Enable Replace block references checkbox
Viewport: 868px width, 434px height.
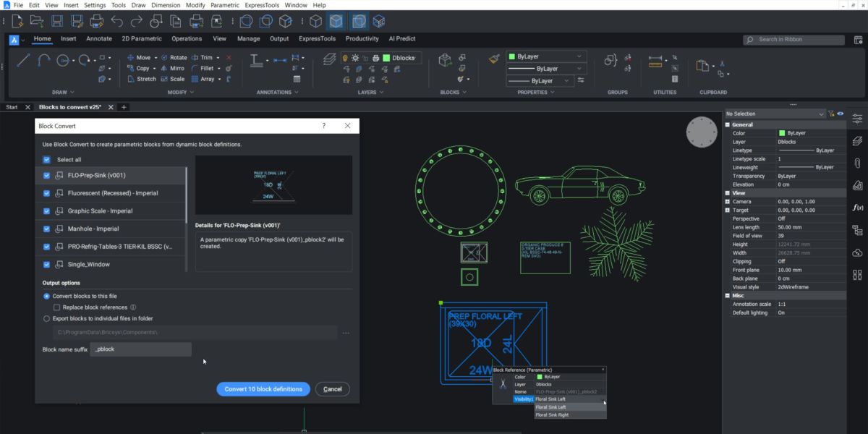pyautogui.click(x=56, y=307)
